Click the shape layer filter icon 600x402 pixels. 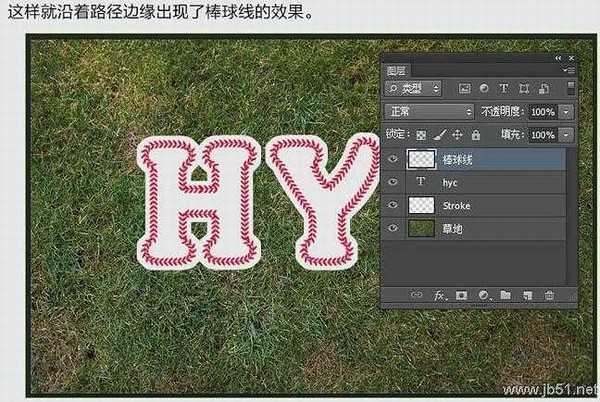point(522,88)
